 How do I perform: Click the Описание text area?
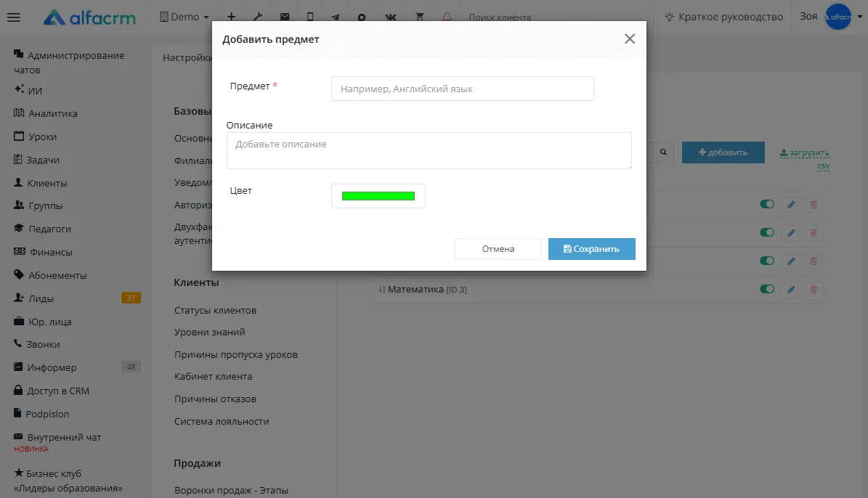tap(429, 150)
